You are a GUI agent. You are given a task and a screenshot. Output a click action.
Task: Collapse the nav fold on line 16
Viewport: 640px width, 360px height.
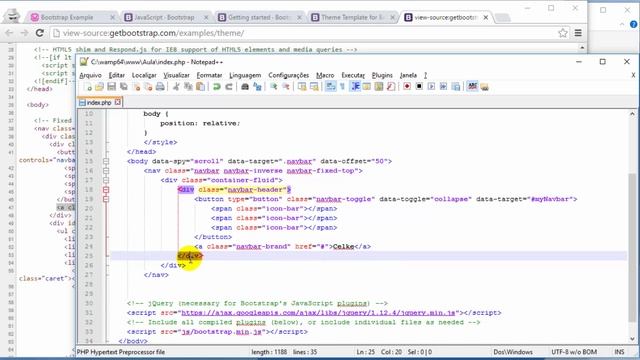click(106, 171)
